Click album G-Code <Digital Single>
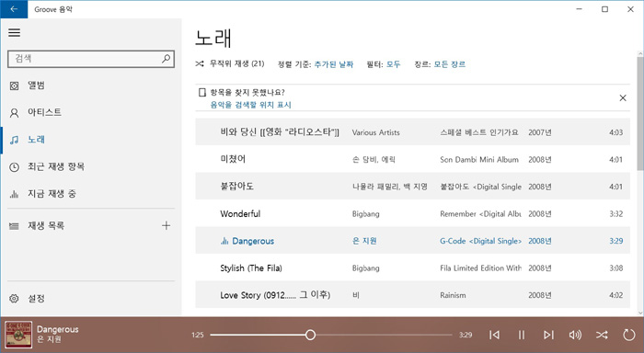The width and height of the screenshot is (644, 353). 480,241
